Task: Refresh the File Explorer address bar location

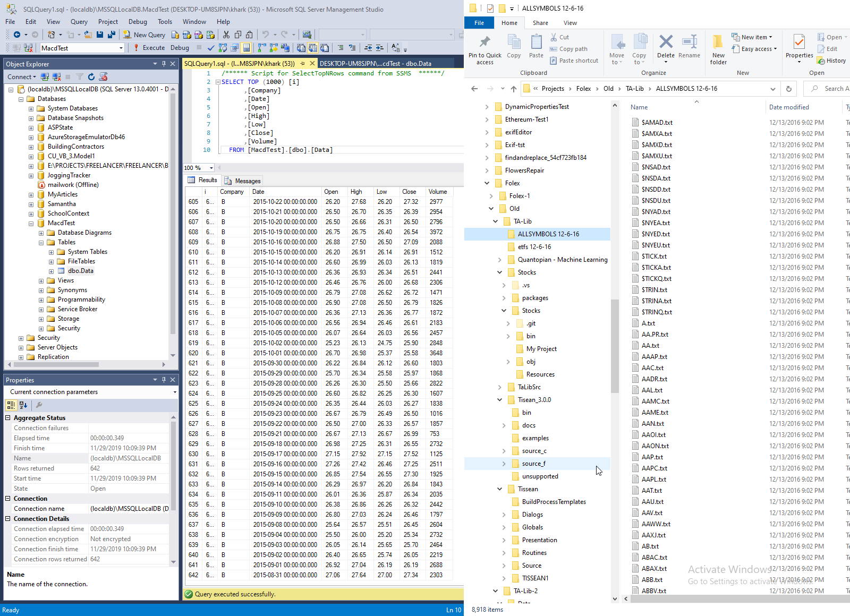Action: pyautogui.click(x=788, y=89)
